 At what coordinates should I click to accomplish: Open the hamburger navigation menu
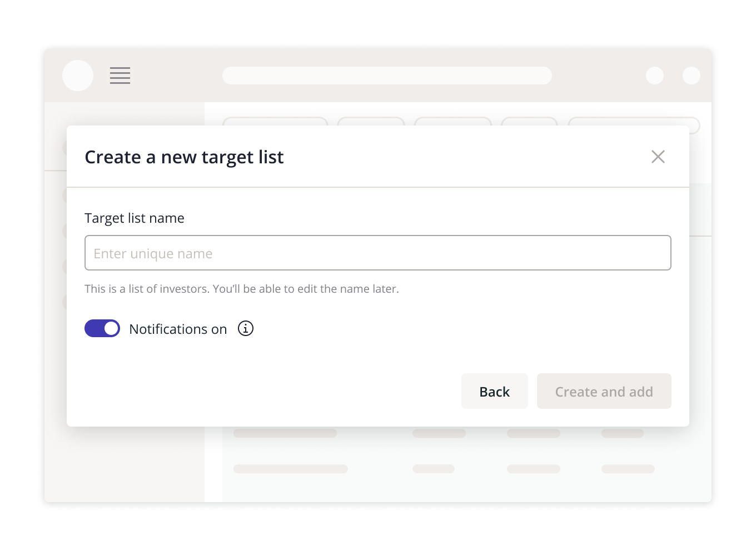pyautogui.click(x=120, y=76)
